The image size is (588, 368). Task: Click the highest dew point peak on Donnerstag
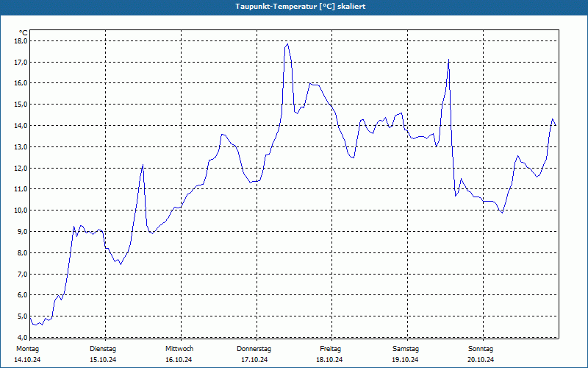287,44
